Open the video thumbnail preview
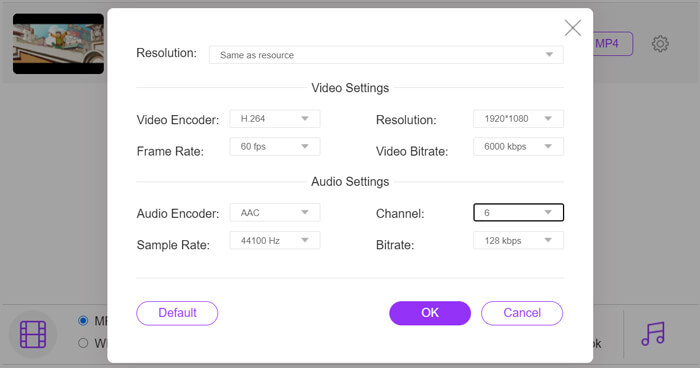The height and width of the screenshot is (368, 700). [58, 44]
